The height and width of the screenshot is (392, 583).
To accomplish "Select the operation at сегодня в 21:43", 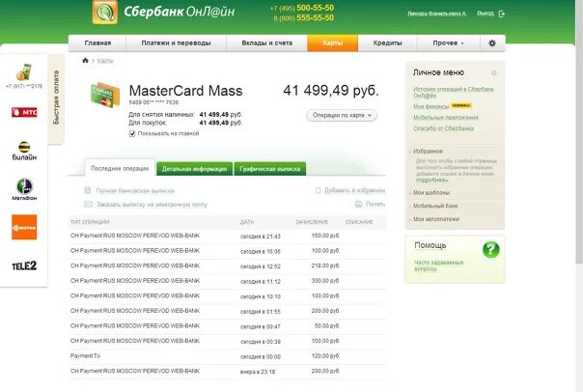I will [227, 236].
